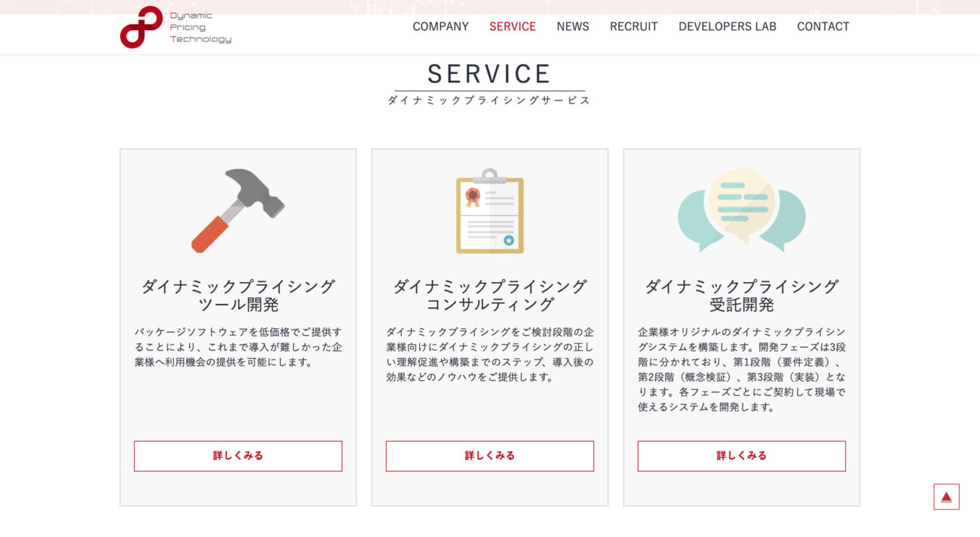Viewport: 980px width, 537px height.
Task: Open the RECRUIT navigation link
Action: pyautogui.click(x=633, y=26)
